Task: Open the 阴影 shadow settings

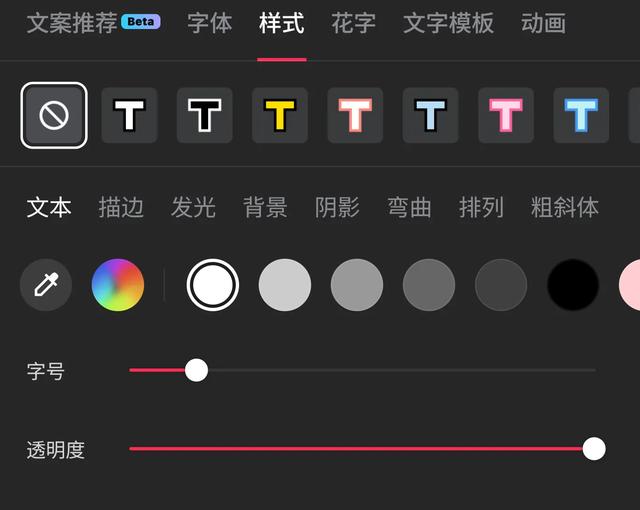Action: (337, 207)
